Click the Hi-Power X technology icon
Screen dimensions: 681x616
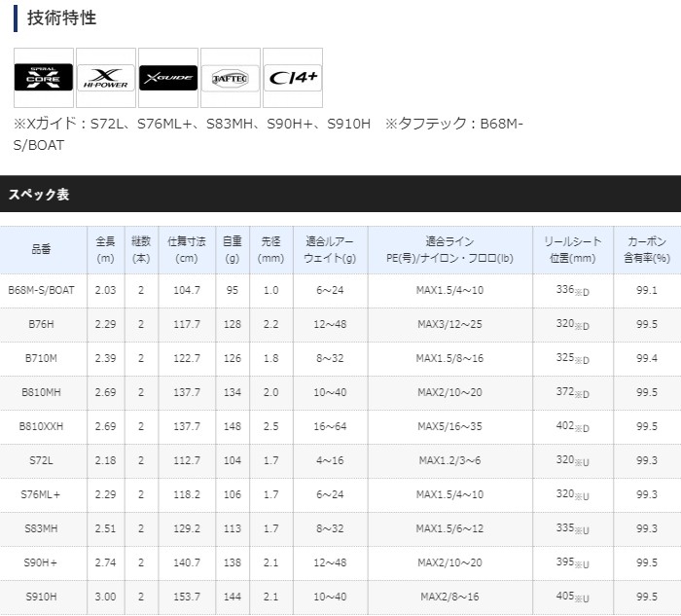pyautogui.click(x=105, y=77)
